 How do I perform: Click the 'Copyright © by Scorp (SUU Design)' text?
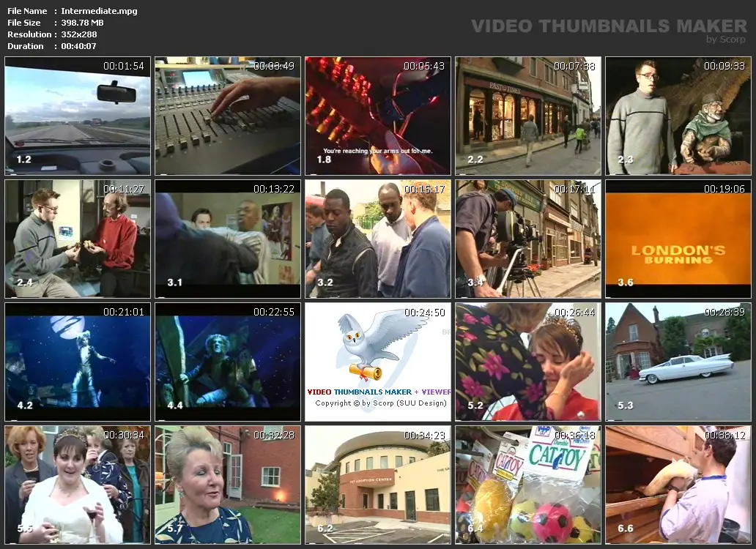(x=381, y=403)
